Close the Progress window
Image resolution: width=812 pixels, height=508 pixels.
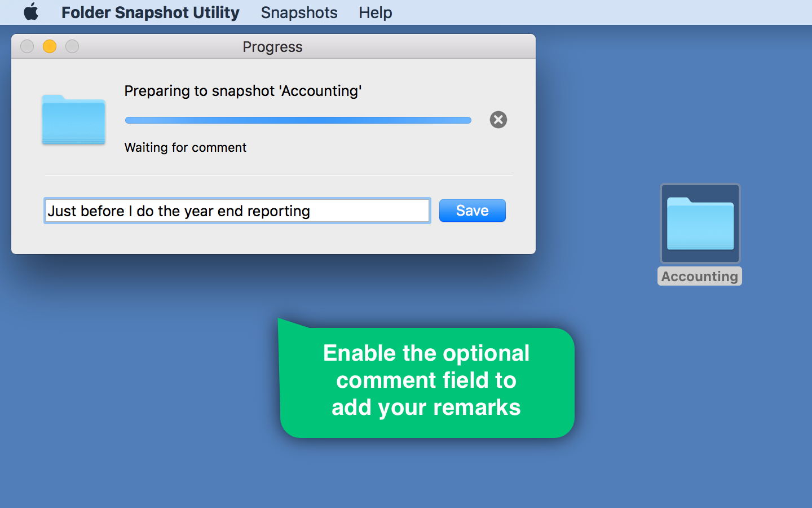(x=27, y=46)
